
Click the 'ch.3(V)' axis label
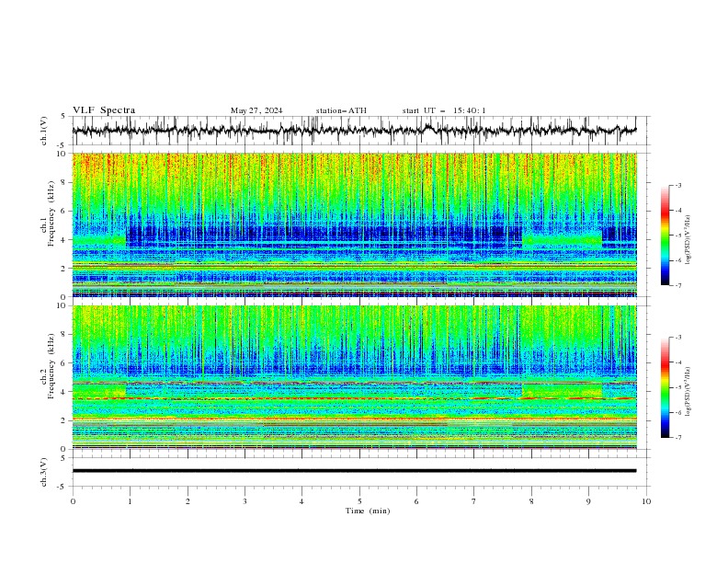pos(44,472)
